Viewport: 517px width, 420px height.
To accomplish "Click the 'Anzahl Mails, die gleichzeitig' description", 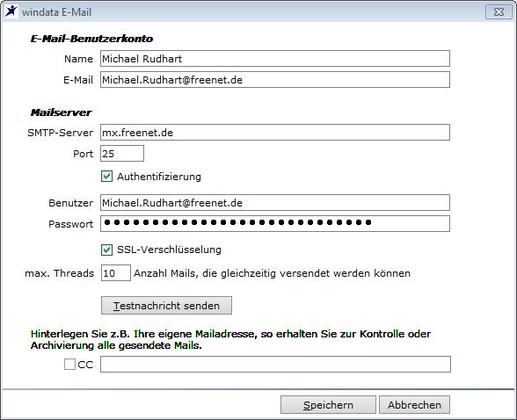I will click(x=272, y=273).
